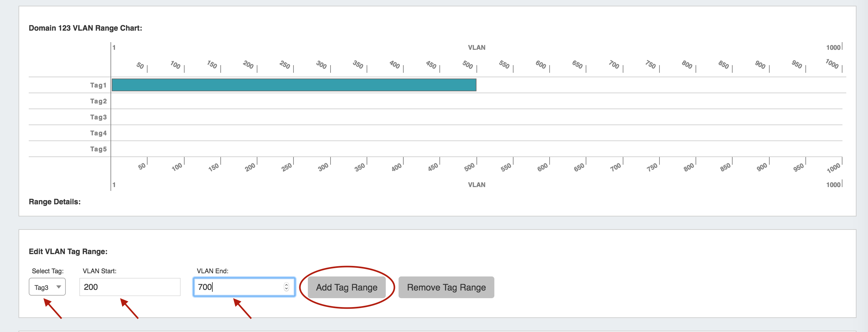Screen dimensions: 868x332
Task: Click the Domain 123 VLAN Range Chart title
Action: 85,28
